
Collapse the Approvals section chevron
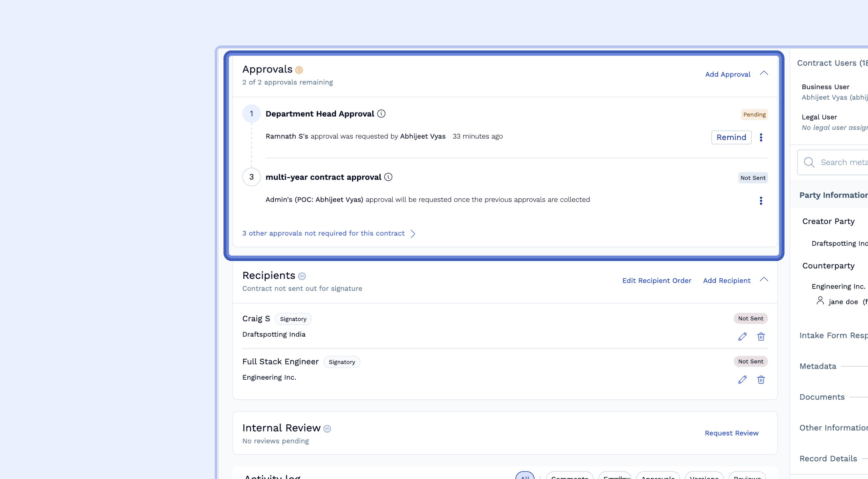coord(764,73)
